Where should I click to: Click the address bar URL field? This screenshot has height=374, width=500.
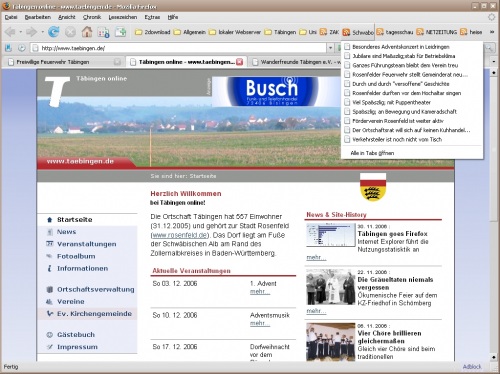pyautogui.click(x=178, y=48)
